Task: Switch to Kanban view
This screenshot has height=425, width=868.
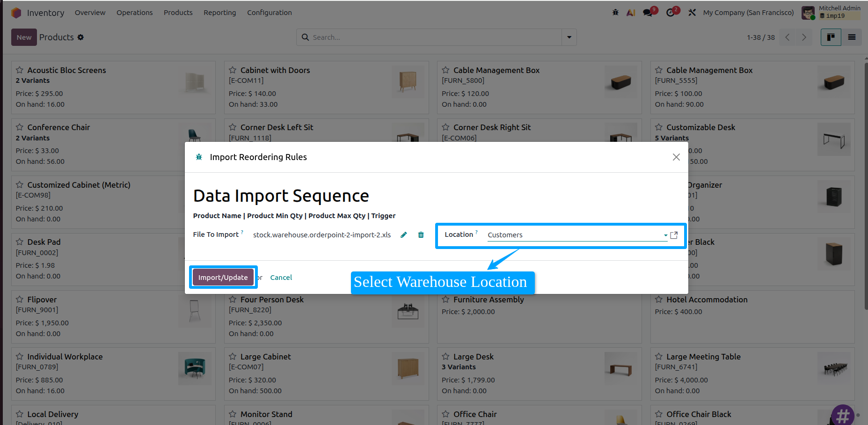Action: 831,37
